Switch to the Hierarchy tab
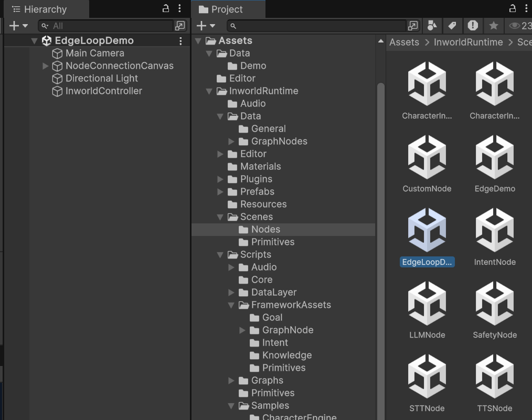The width and height of the screenshot is (532, 420). [x=46, y=9]
